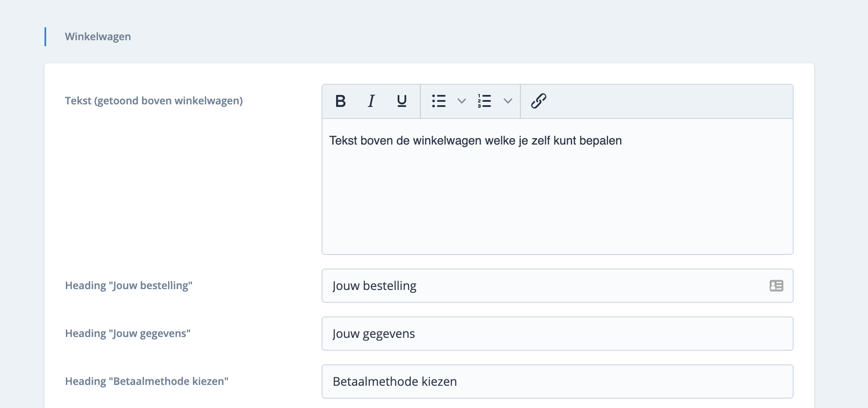Screen dimensions: 868x408
Task: Insert a numbered list
Action: coord(484,101)
